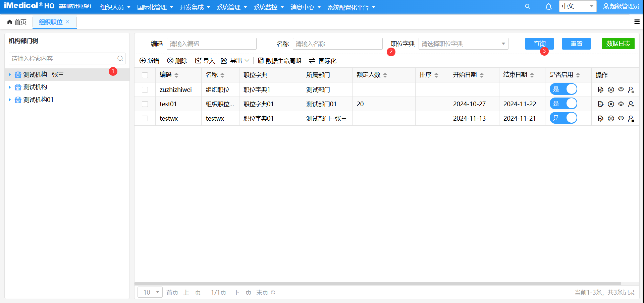Click the 请输入编码 input field
Viewport: 644px width, 303px height.
point(212,44)
